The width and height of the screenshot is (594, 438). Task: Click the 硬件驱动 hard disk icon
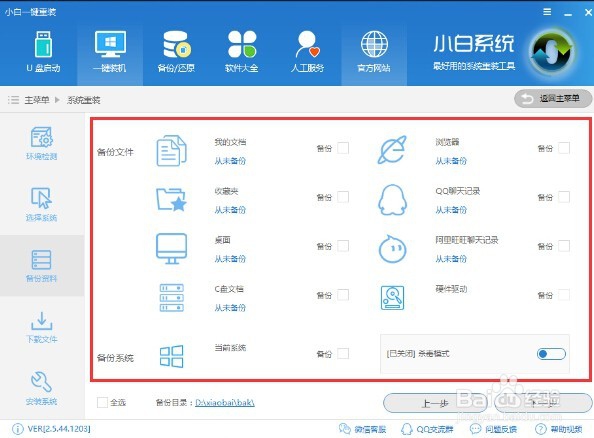(392, 298)
